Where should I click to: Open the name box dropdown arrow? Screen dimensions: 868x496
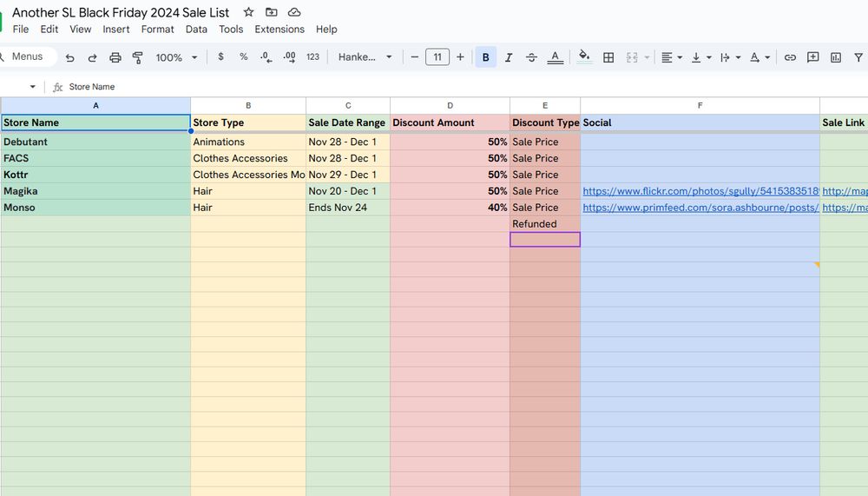coord(33,87)
